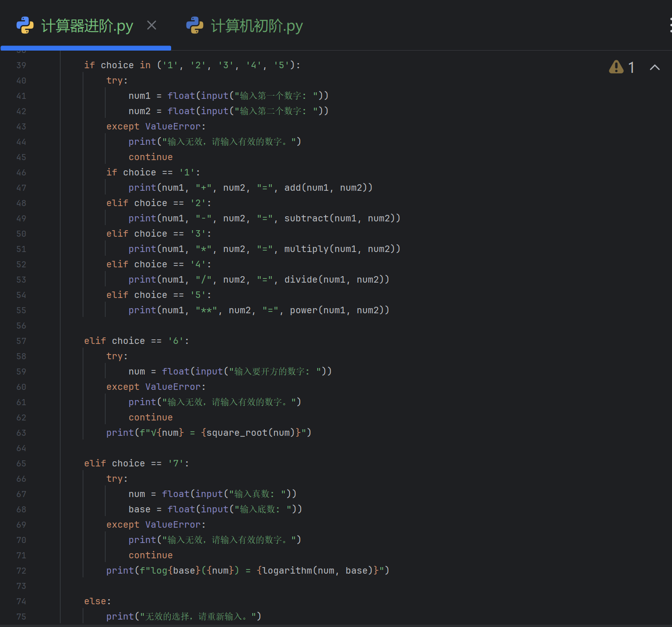672x627 pixels.
Task: Click print 输入无效 message on line 44
Action: click(215, 142)
